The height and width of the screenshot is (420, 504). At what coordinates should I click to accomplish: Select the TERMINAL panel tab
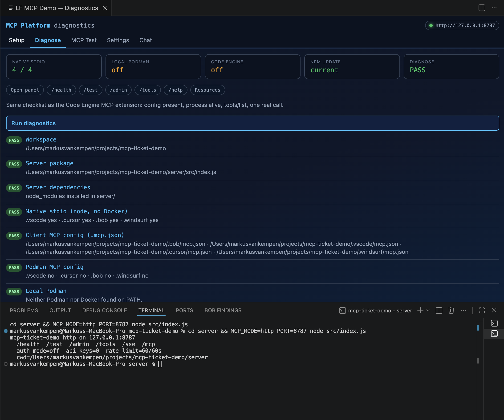coord(151,310)
